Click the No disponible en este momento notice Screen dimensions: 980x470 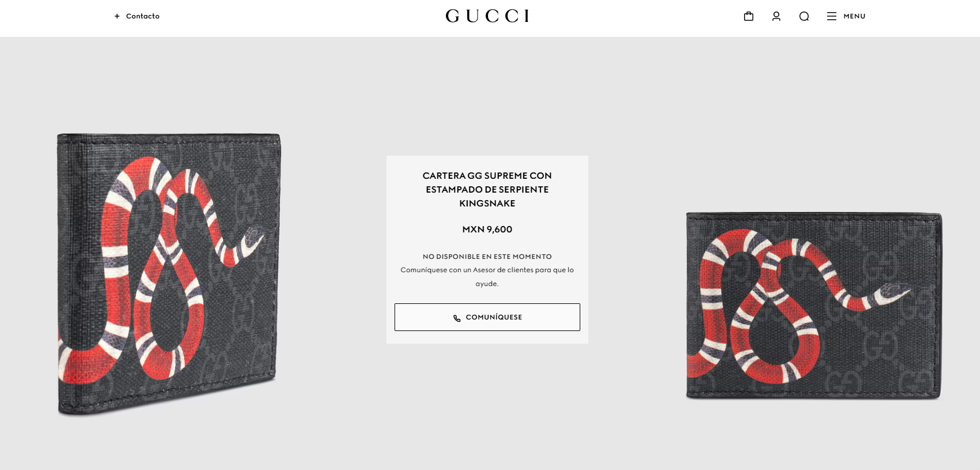tap(487, 257)
